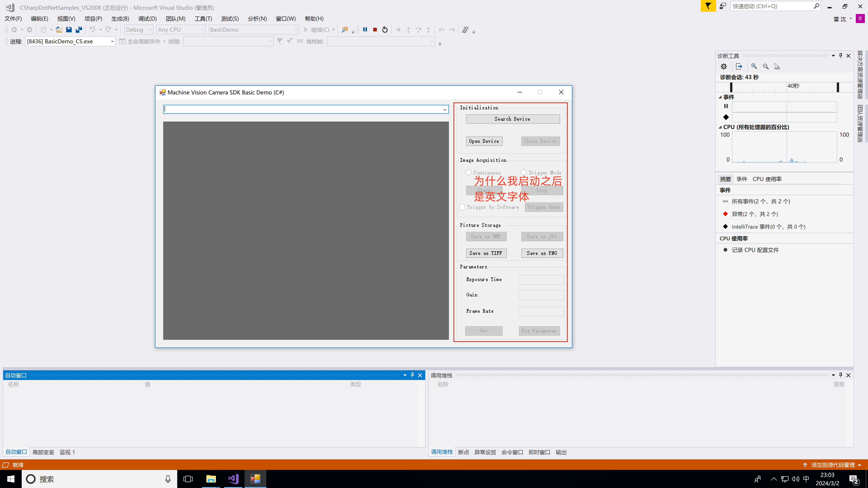Image resolution: width=868 pixels, height=488 pixels.
Task: Click the Undo toolbar icon
Action: click(x=92, y=30)
